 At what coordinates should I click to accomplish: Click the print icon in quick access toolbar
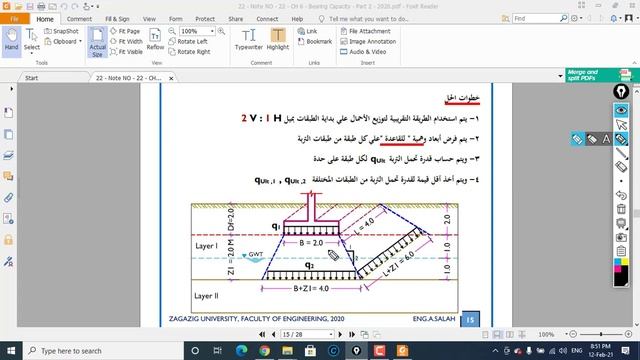[41, 6]
